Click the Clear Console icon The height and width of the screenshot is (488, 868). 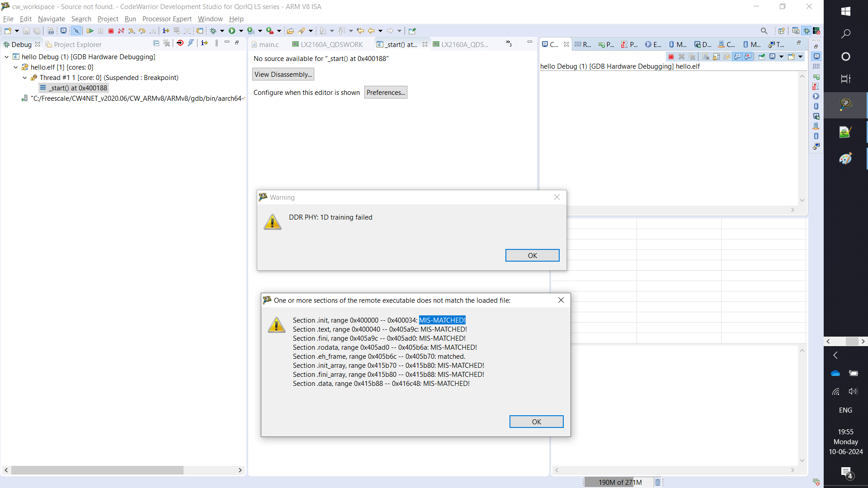tap(706, 56)
